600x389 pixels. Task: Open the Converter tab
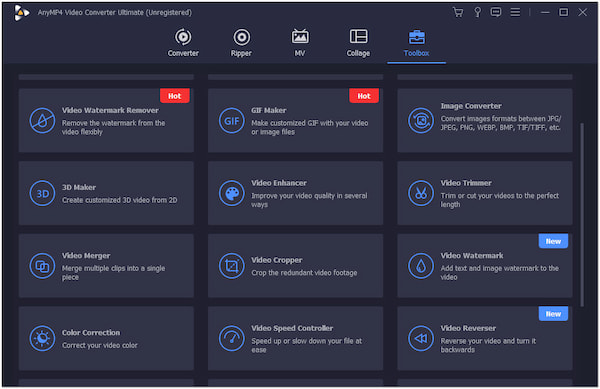(x=183, y=43)
